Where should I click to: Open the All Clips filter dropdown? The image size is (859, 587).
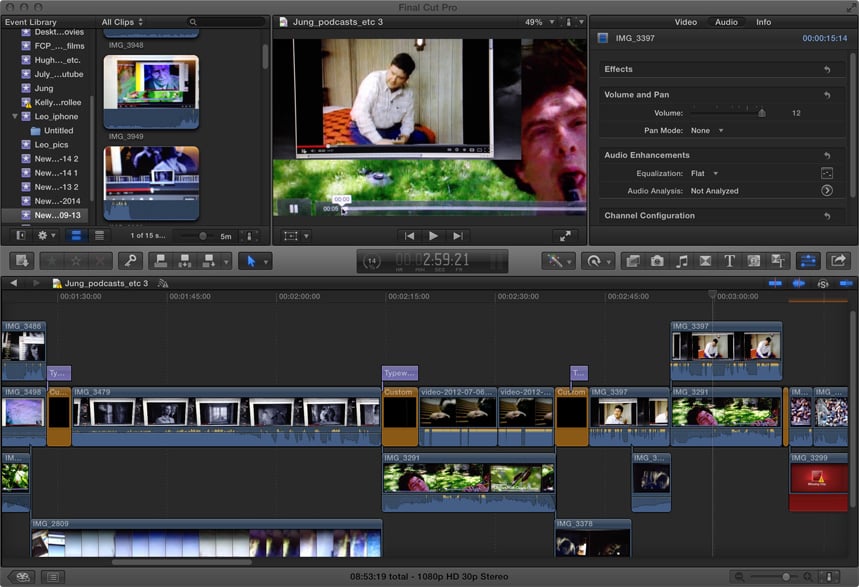click(x=122, y=22)
